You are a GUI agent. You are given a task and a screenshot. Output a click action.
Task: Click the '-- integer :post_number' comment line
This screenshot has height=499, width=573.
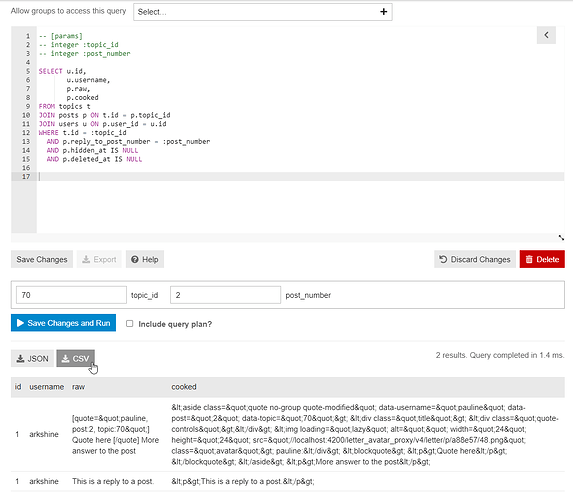[x=84, y=54]
